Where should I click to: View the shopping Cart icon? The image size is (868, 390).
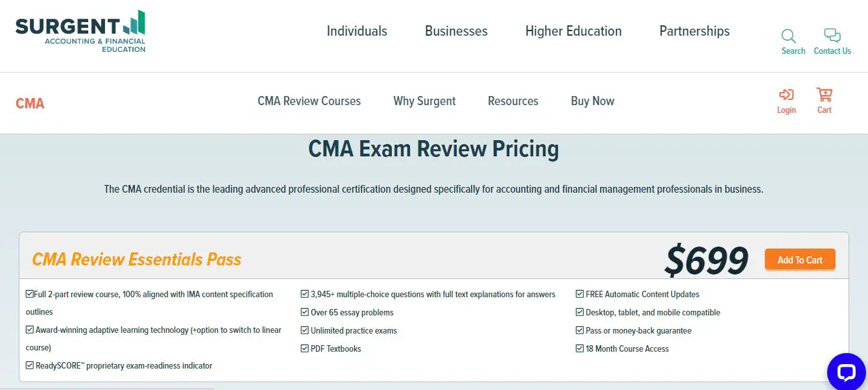(825, 95)
